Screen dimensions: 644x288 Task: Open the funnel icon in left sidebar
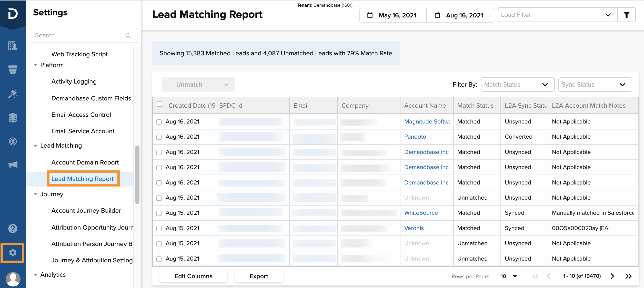13,69
